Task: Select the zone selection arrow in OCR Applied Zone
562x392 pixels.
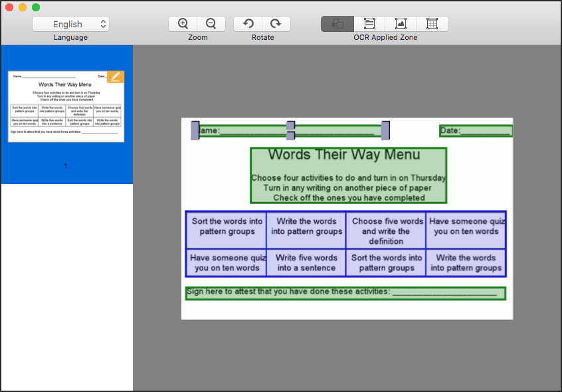Action: click(x=337, y=23)
